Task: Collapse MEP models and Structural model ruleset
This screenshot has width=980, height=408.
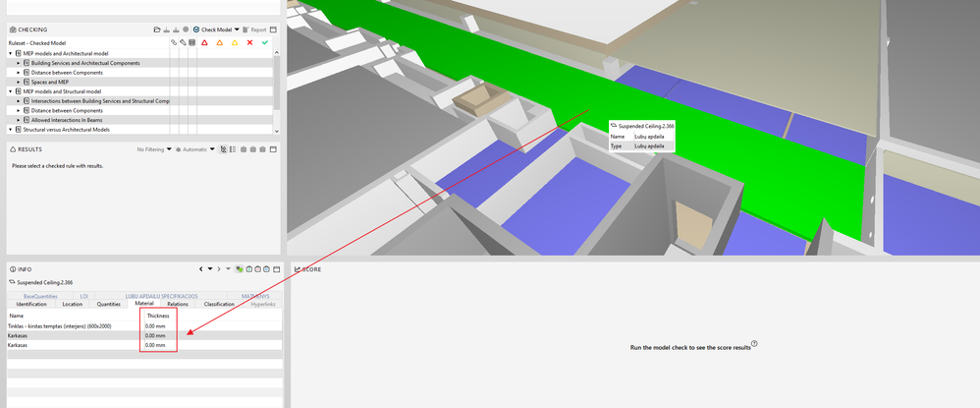Action: point(10,91)
